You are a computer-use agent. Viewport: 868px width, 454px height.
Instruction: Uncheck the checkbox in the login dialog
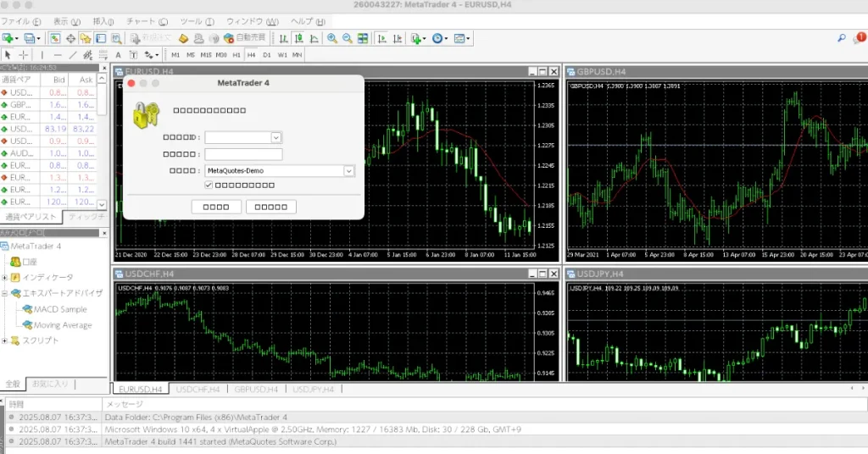point(209,185)
